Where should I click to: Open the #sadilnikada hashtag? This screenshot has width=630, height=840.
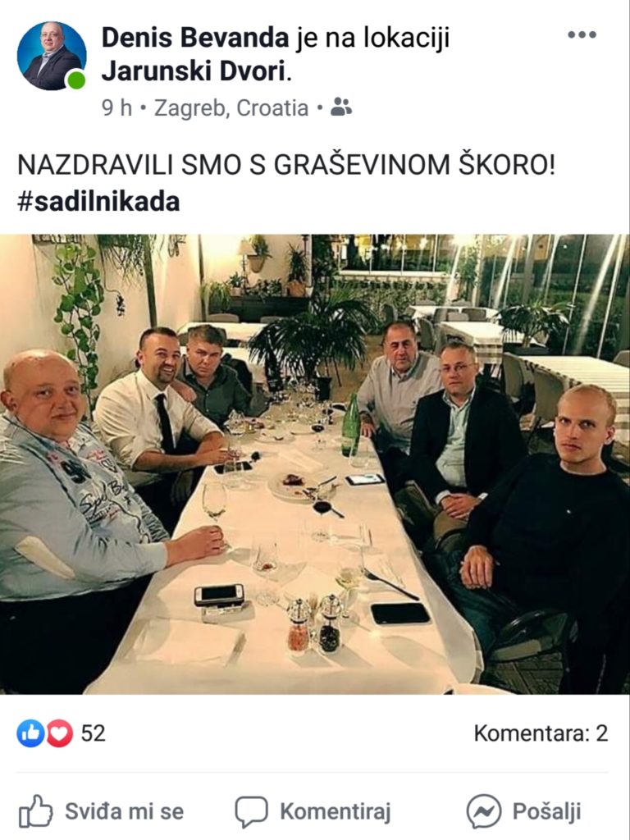coord(98,202)
